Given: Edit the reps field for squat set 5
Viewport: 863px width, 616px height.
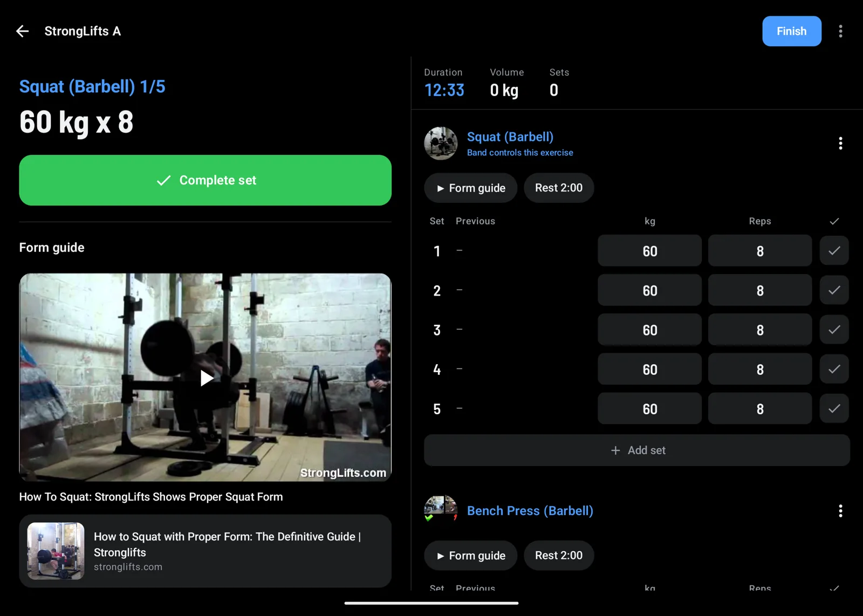Looking at the screenshot, I should (760, 408).
